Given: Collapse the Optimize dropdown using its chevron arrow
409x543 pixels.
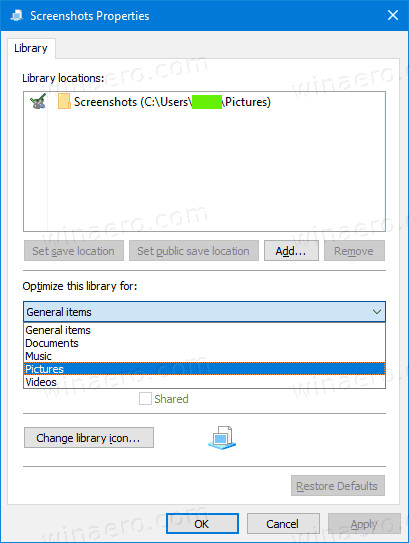Looking at the screenshot, I should pyautogui.click(x=377, y=312).
